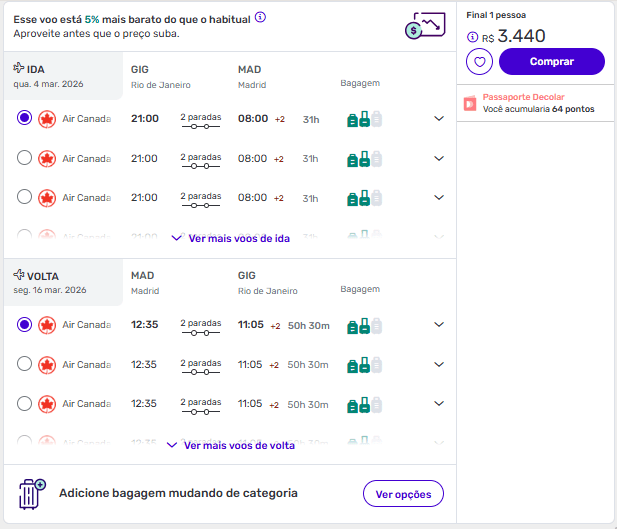Screen dimensions: 617x529
Task: Click the Comprar button
Action: pyautogui.click(x=552, y=62)
